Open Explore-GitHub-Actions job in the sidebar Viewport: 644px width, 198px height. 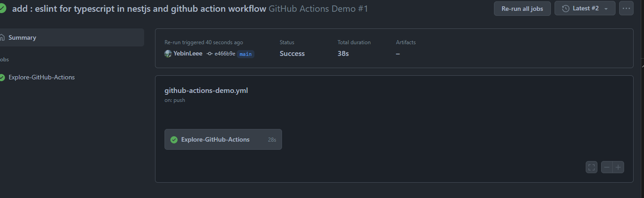point(42,77)
